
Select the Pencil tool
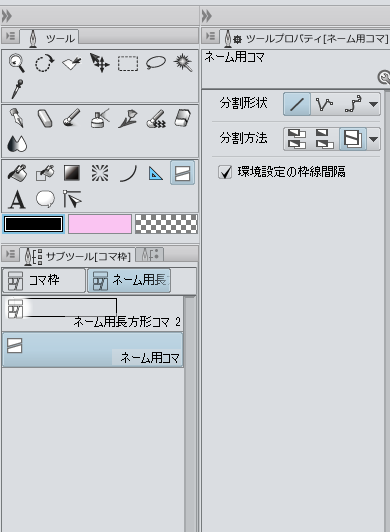point(44,118)
